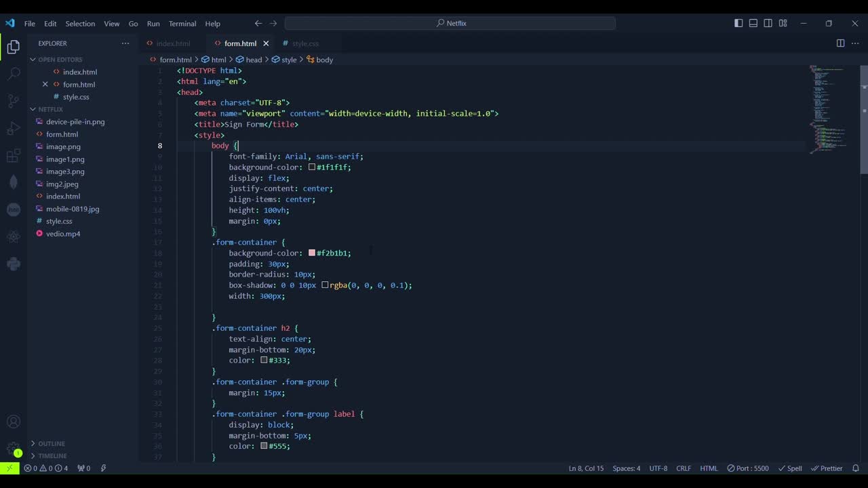Viewport: 868px width, 488px height.
Task: Change the HTML language mode
Action: click(x=709, y=468)
